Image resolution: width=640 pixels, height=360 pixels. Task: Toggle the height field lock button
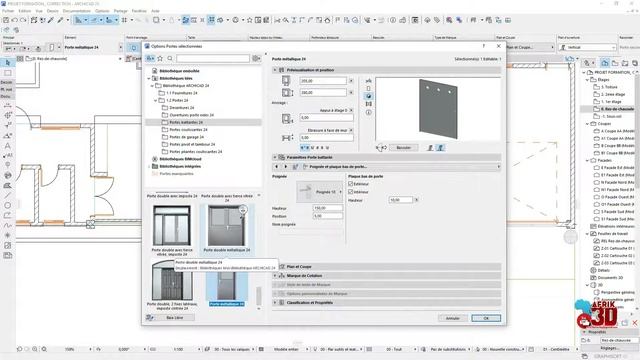pos(351,93)
